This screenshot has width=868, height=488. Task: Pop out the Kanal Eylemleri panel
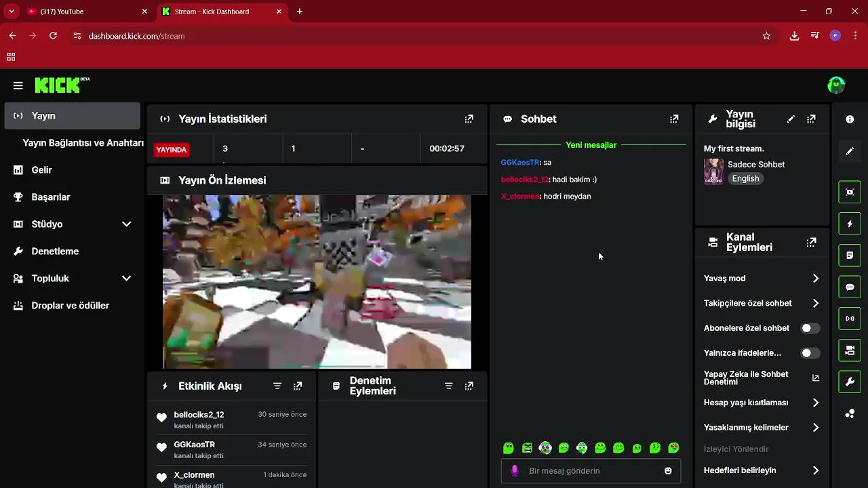[x=811, y=242]
